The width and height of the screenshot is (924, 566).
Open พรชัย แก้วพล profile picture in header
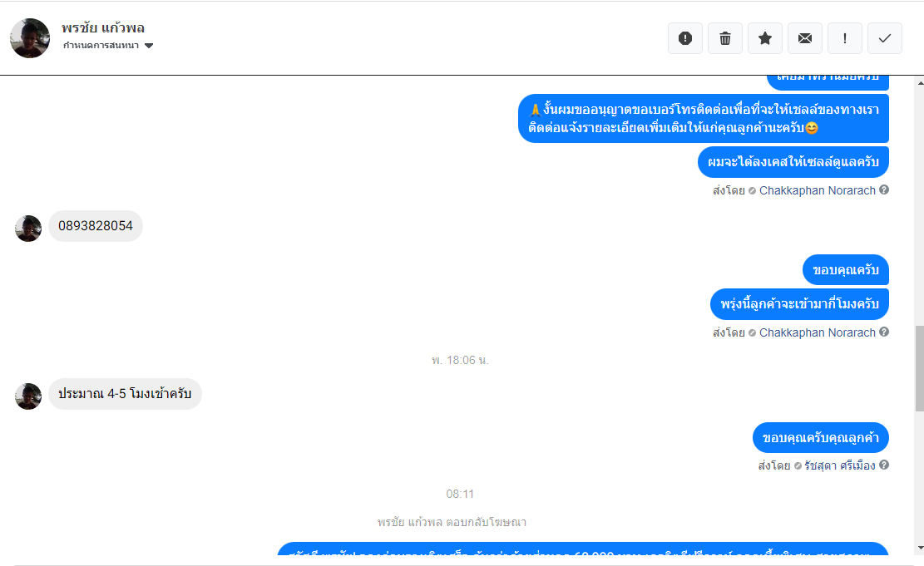click(x=30, y=38)
